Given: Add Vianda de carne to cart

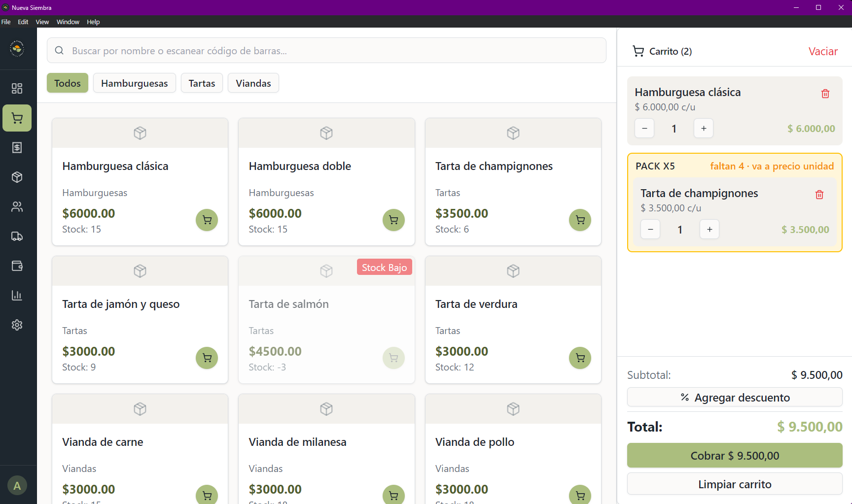Looking at the screenshot, I should click(x=207, y=495).
